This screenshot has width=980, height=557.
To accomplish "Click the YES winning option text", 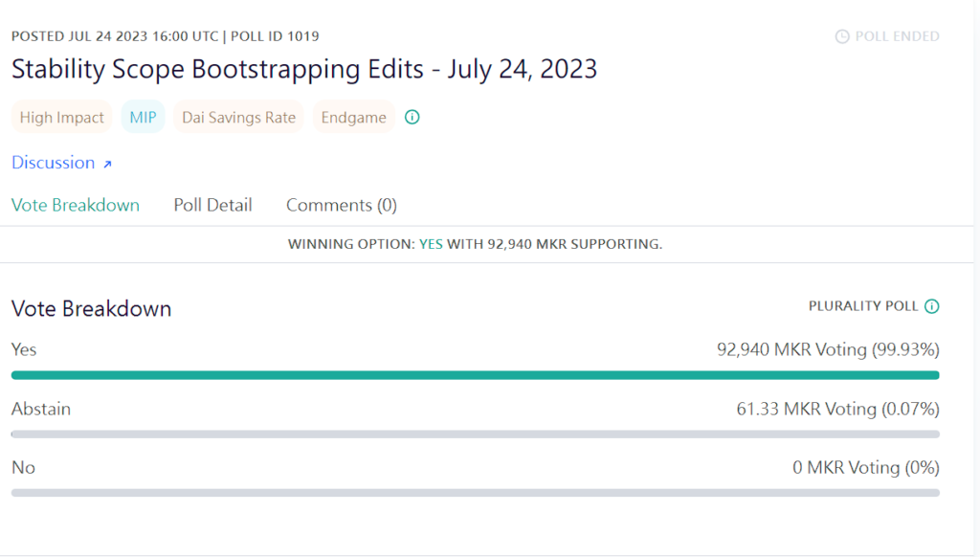I will click(431, 244).
